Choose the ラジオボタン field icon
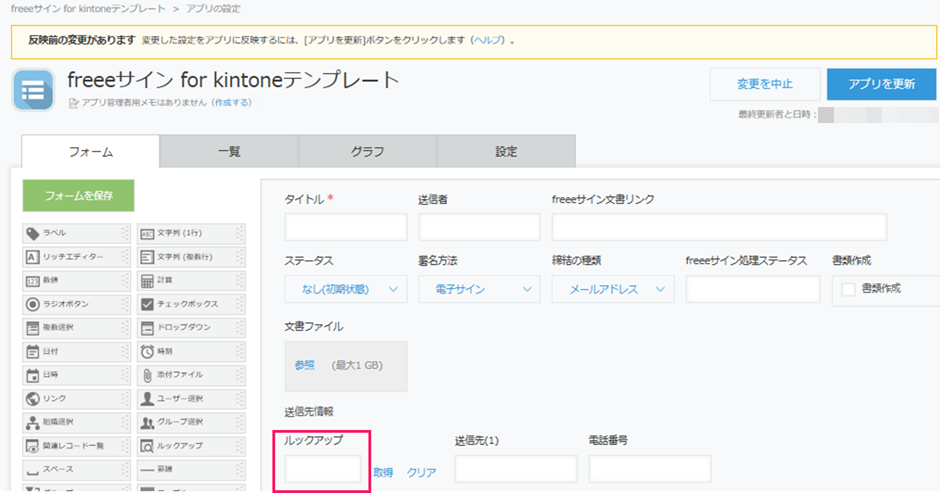This screenshot has width=940, height=493. 32,304
